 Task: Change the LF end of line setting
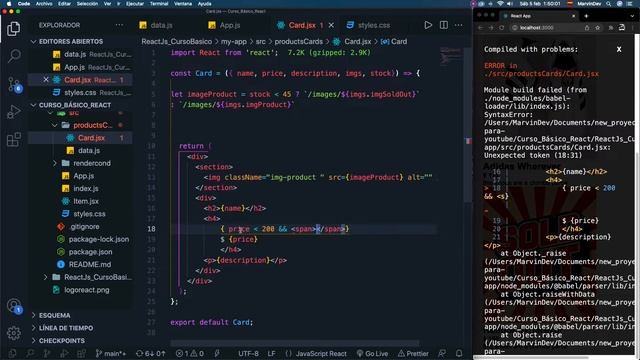(x=271, y=353)
